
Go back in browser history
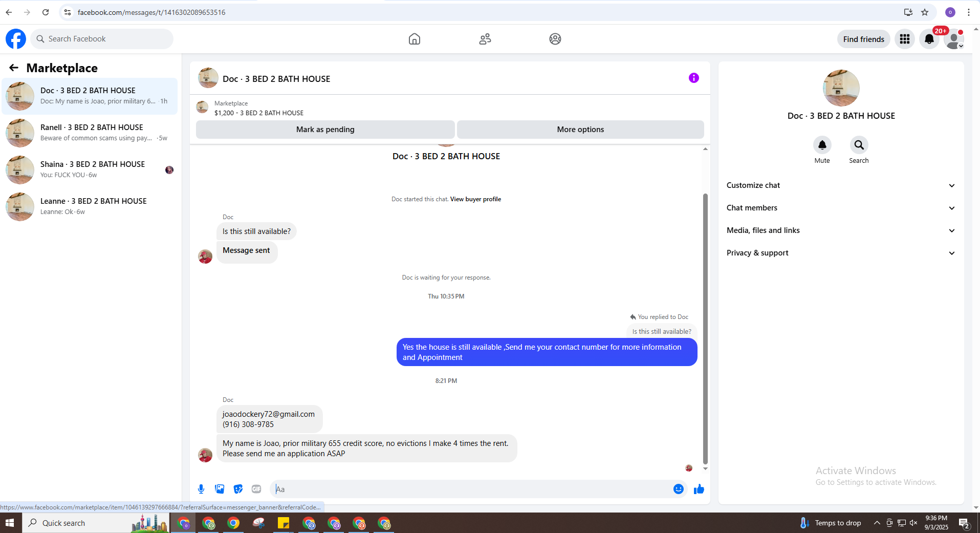(x=9, y=12)
